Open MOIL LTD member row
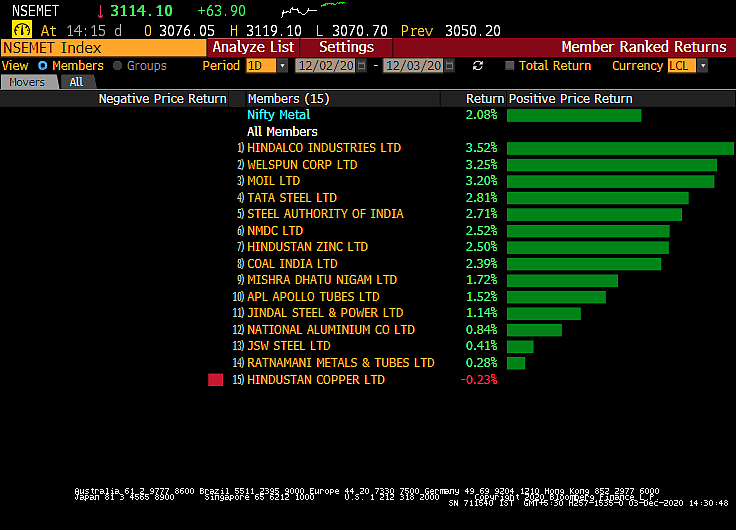This screenshot has width=736, height=530. pyautogui.click(x=274, y=181)
